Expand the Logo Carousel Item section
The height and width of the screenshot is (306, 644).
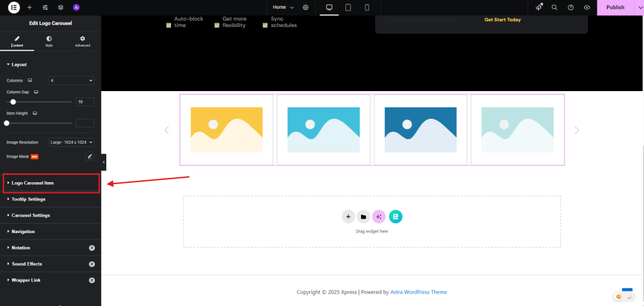point(33,183)
